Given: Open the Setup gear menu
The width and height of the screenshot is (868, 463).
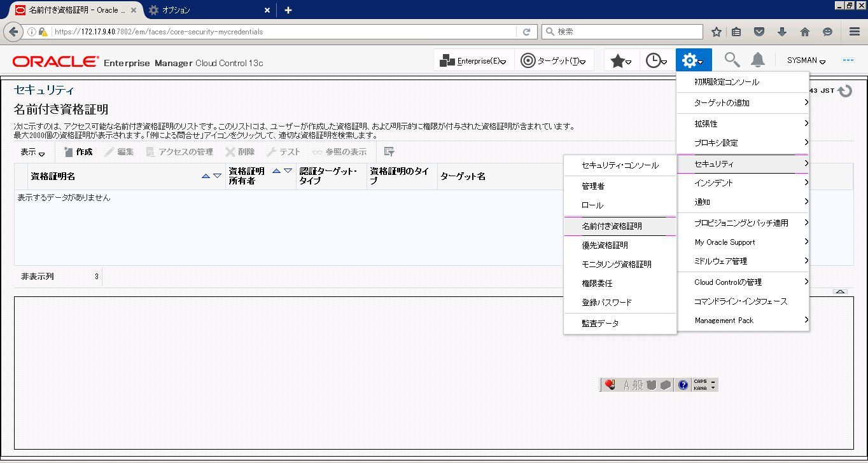Looking at the screenshot, I should [693, 60].
